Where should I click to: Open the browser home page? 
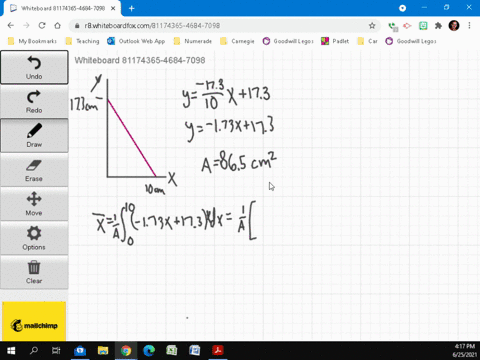click(57, 26)
